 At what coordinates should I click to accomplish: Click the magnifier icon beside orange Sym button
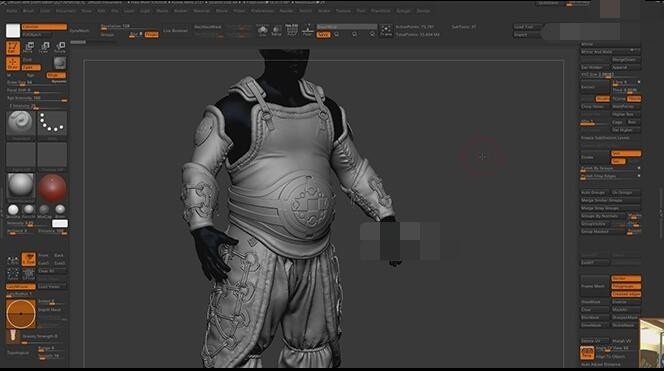(x=337, y=34)
